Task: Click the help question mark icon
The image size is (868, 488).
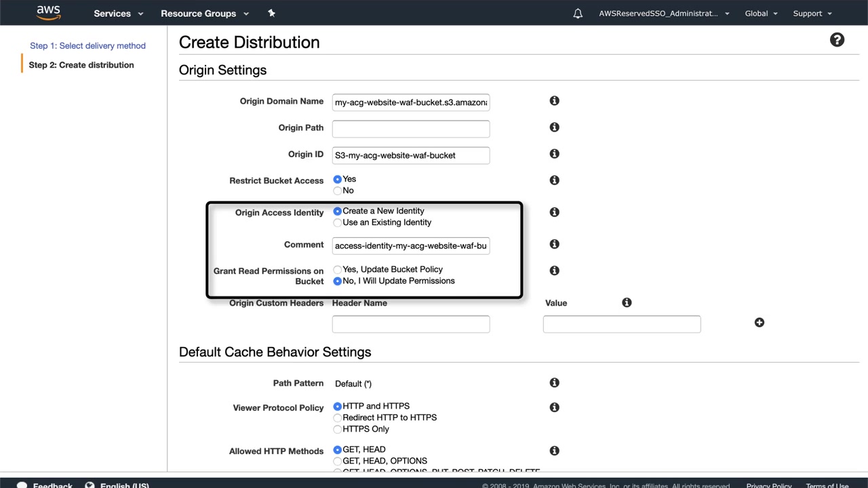Action: 837,40
